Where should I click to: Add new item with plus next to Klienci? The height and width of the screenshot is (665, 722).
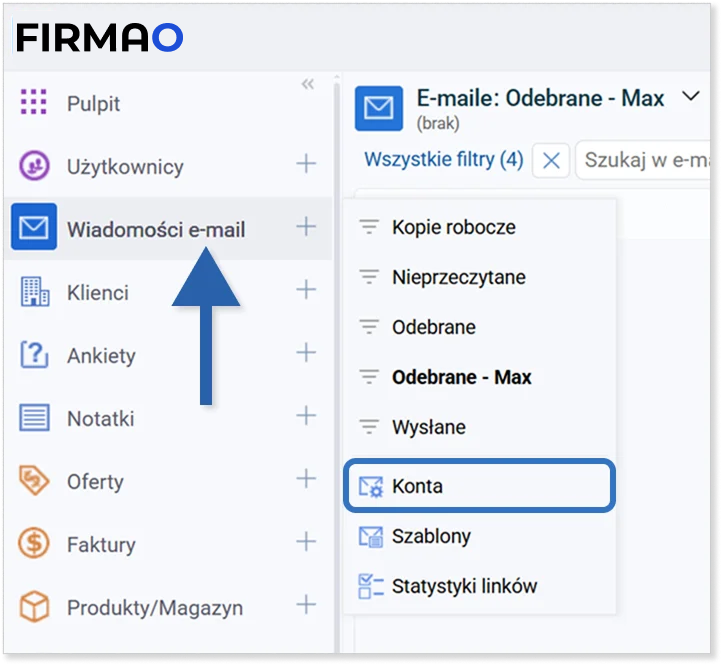(306, 291)
